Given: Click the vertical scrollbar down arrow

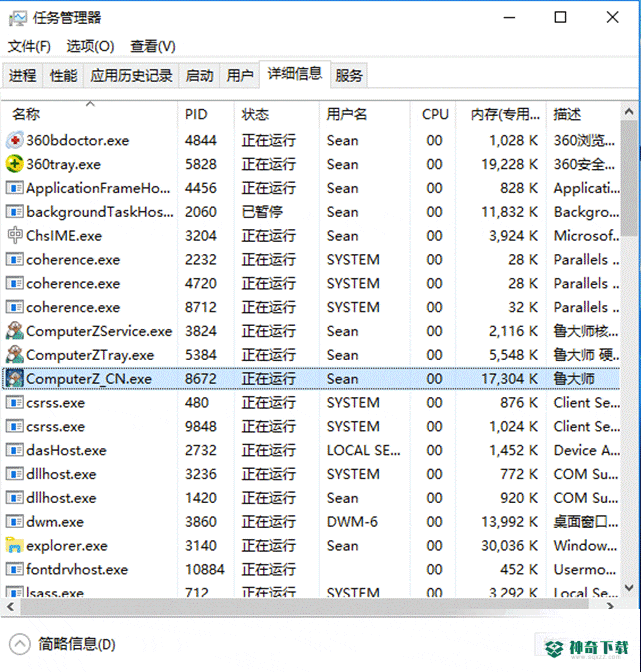Looking at the screenshot, I should [629, 588].
